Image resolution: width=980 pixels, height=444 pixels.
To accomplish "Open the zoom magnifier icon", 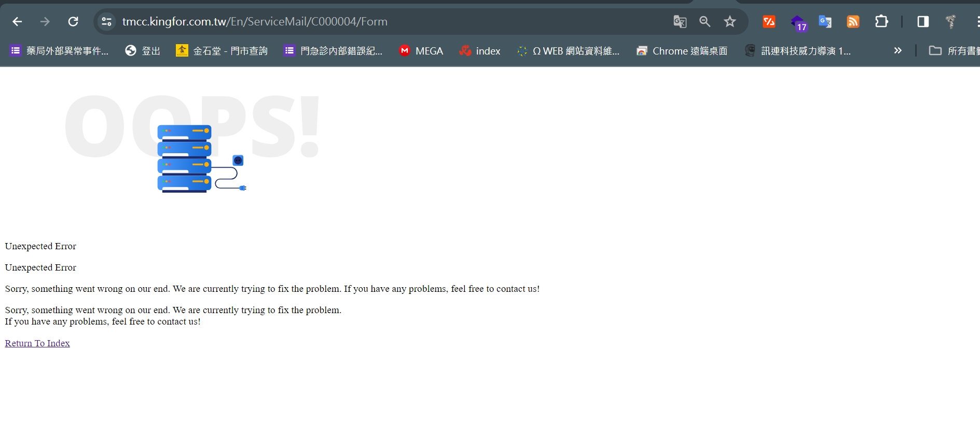I will (x=705, y=22).
